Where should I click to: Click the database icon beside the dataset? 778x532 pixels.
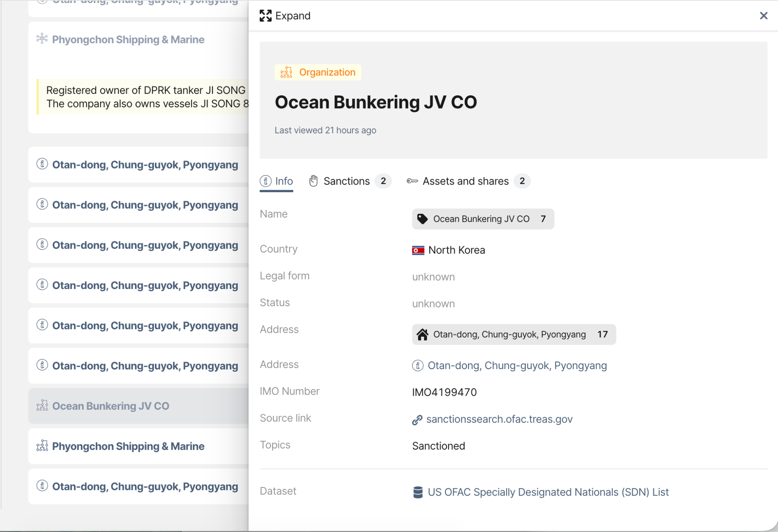point(418,492)
